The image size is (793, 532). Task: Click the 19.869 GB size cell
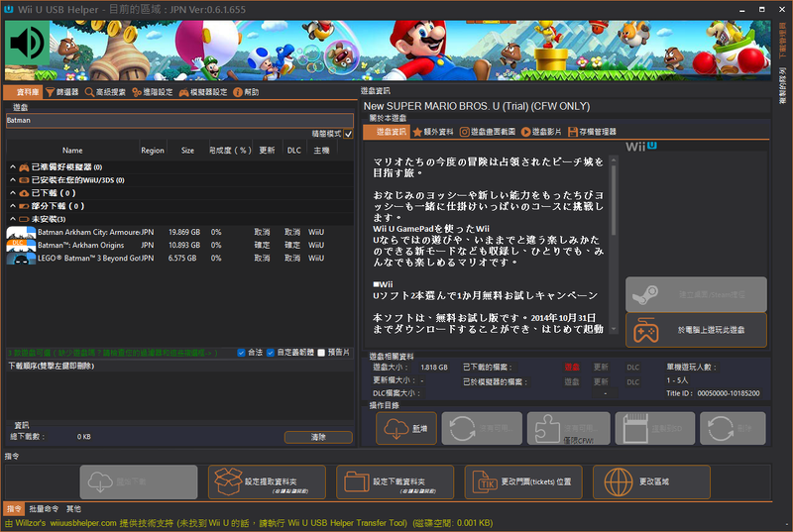[184, 233]
